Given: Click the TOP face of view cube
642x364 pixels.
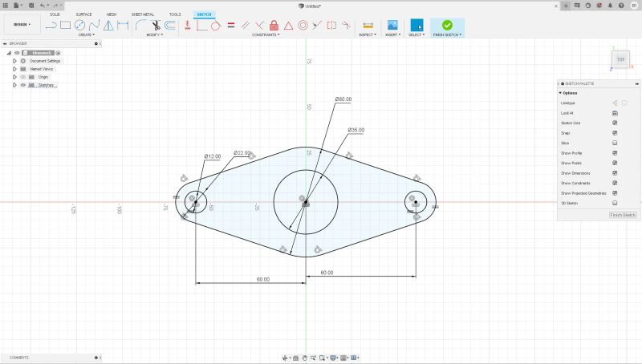Looking at the screenshot, I should tap(620, 59).
